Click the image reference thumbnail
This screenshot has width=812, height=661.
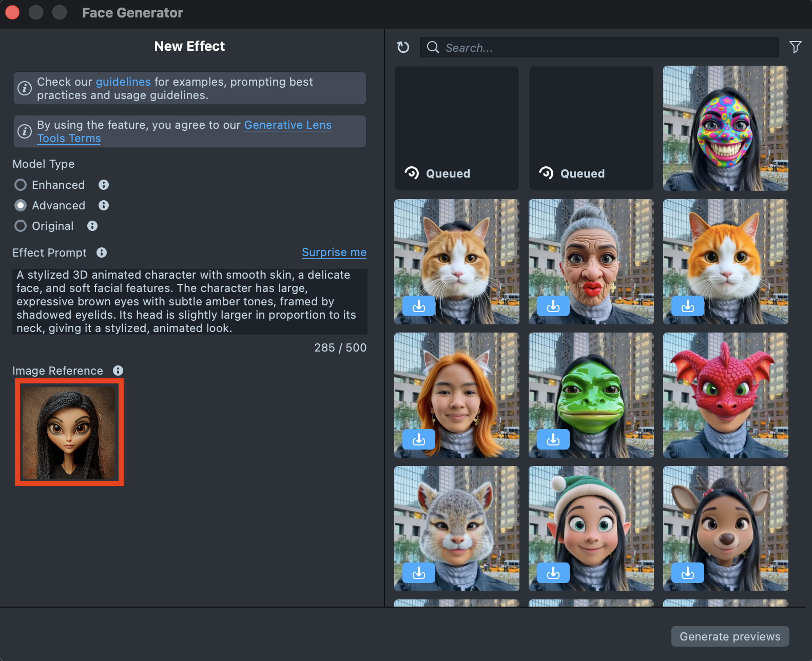pos(69,433)
